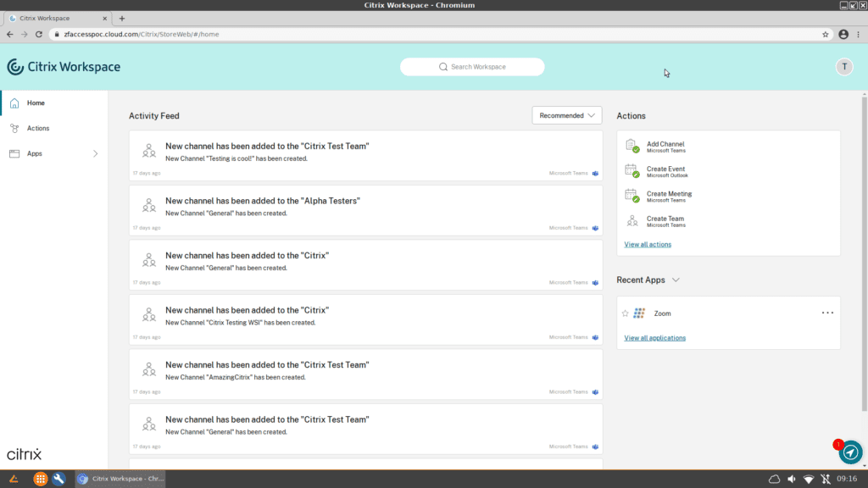Viewport: 868px width, 488px height.
Task: Click the Zoom app icon
Action: 639,313
